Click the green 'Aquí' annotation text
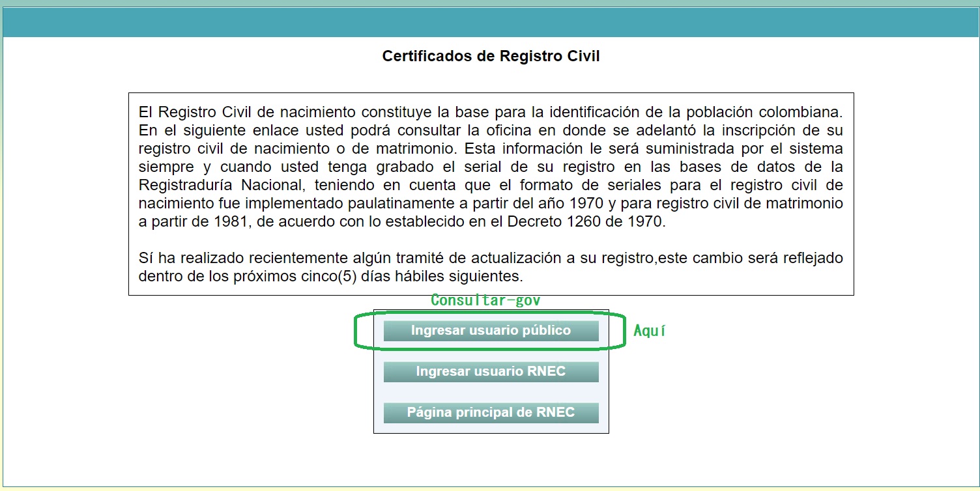Viewport: 980px width, 491px height. tap(649, 331)
